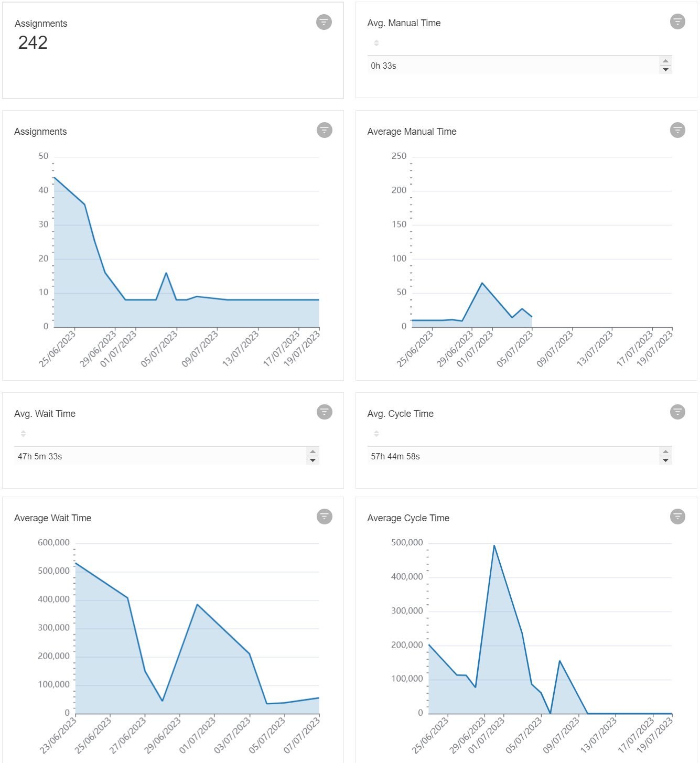Viewport: 700px width, 763px height.
Task: Click down arrow in Avg. Wait Time table
Action: 313,460
